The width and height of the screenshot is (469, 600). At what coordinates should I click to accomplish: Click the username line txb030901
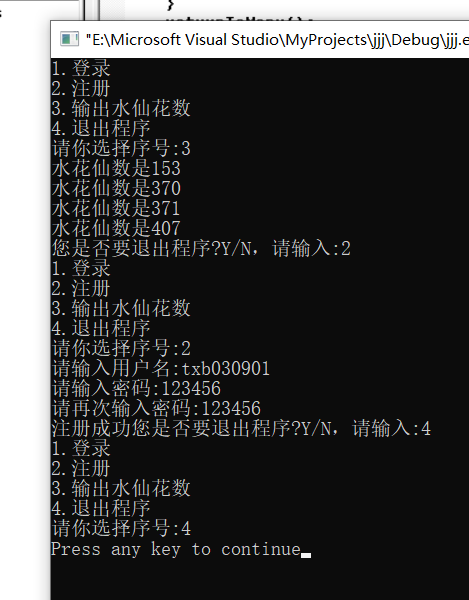click(x=161, y=368)
